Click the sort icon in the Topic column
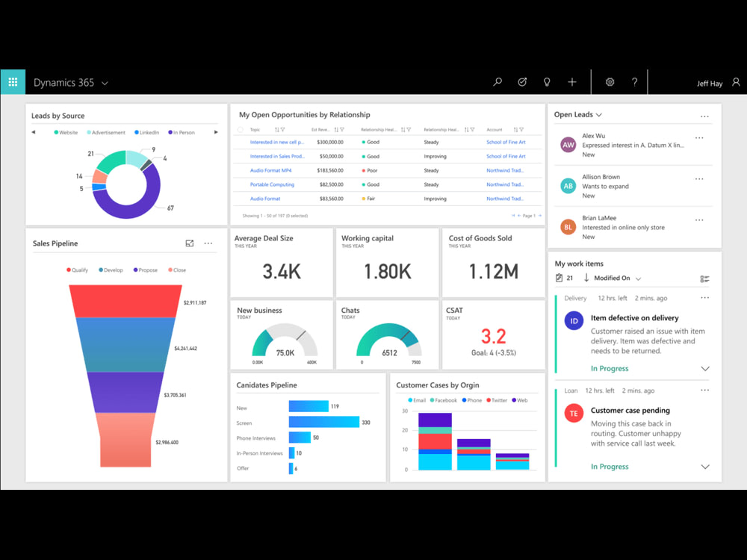Screen dimensions: 747x560 click(x=277, y=129)
